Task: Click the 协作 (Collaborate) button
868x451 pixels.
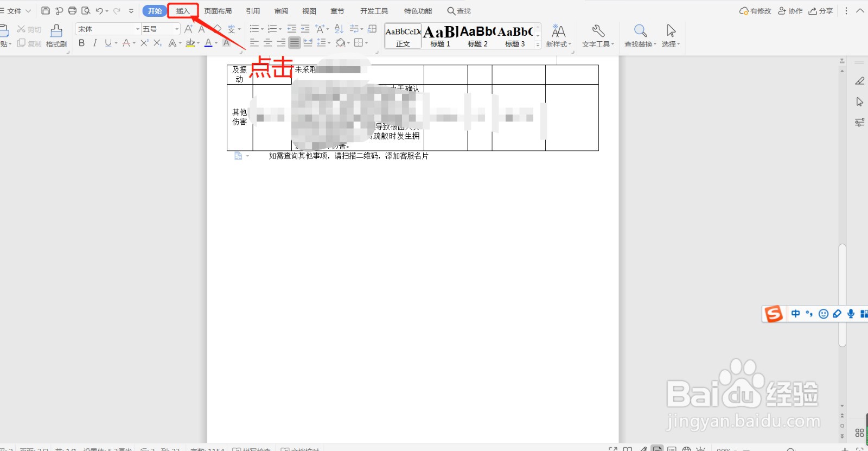Action: [x=790, y=11]
